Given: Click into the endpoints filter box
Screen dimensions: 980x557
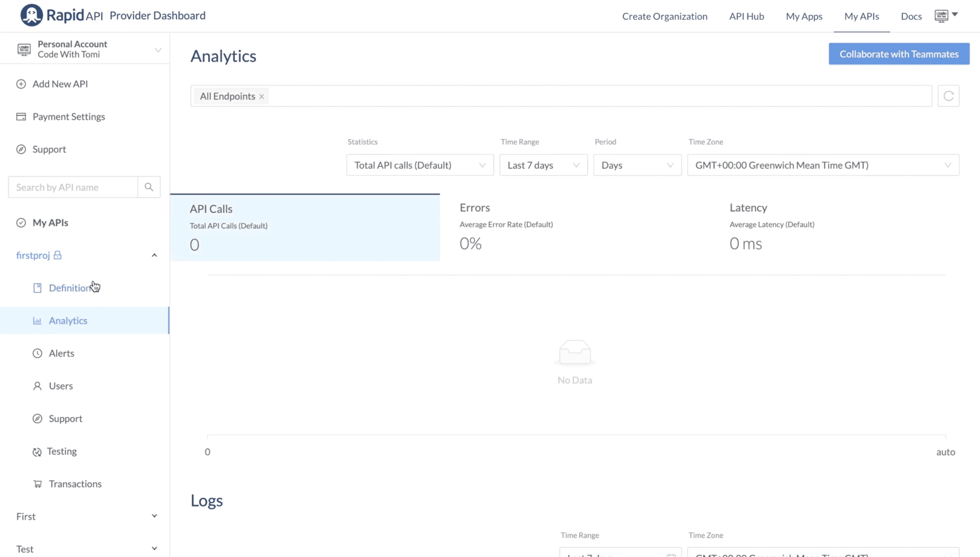Looking at the screenshot, I should click(561, 96).
